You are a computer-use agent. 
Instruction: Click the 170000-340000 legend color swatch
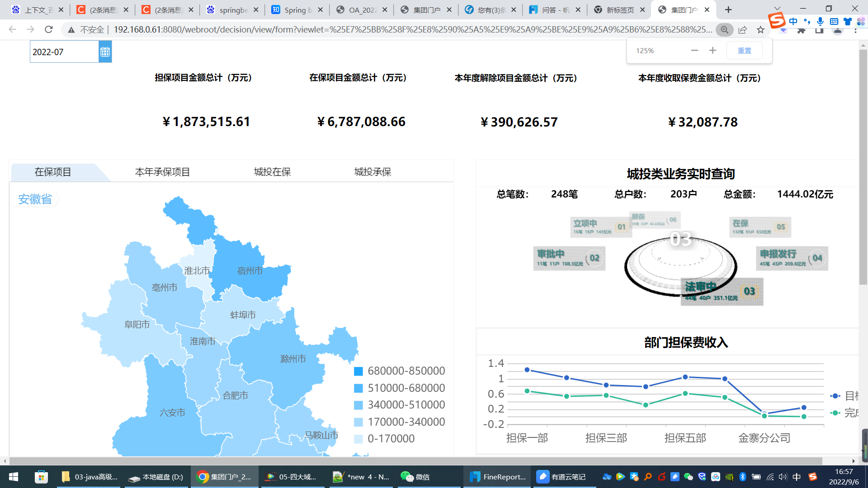coord(358,422)
